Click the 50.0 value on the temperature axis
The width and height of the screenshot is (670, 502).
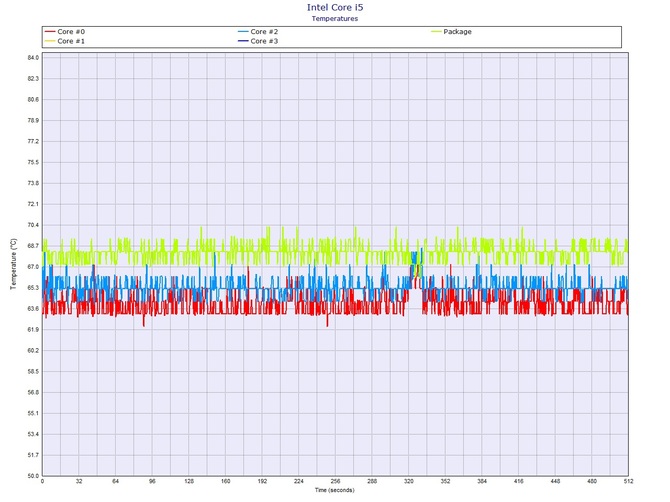[x=32, y=476]
